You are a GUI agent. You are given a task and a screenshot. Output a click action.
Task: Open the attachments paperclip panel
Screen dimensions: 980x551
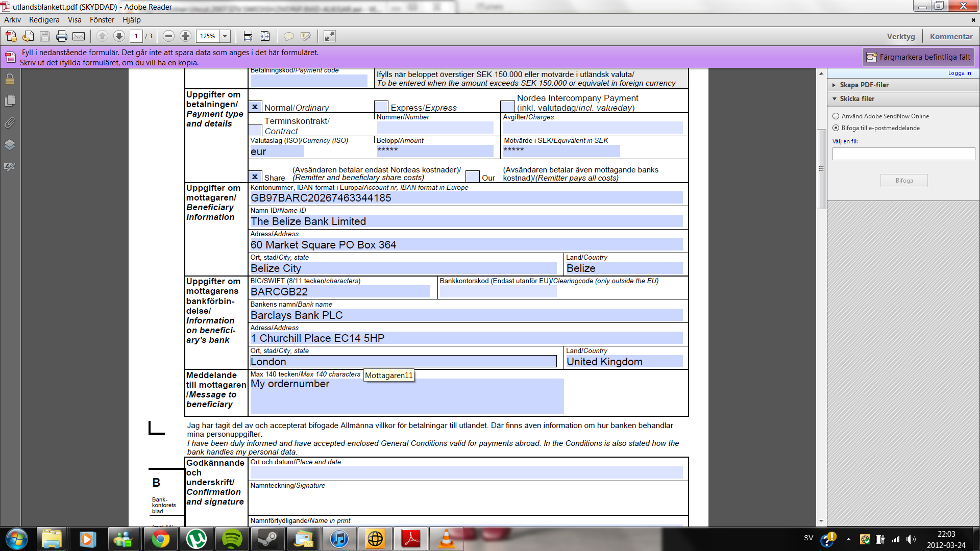(x=10, y=123)
